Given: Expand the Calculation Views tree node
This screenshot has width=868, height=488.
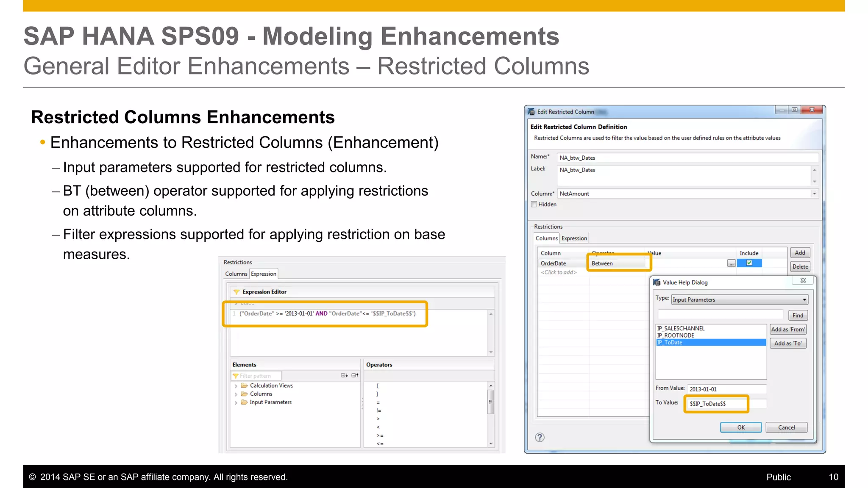Looking at the screenshot, I should 236,386.
